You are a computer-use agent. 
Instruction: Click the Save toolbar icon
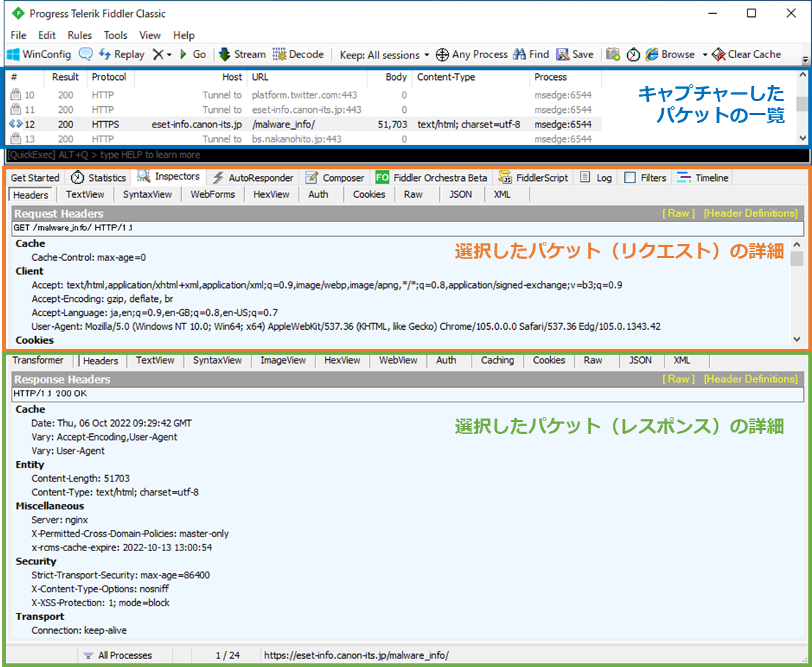click(x=563, y=54)
